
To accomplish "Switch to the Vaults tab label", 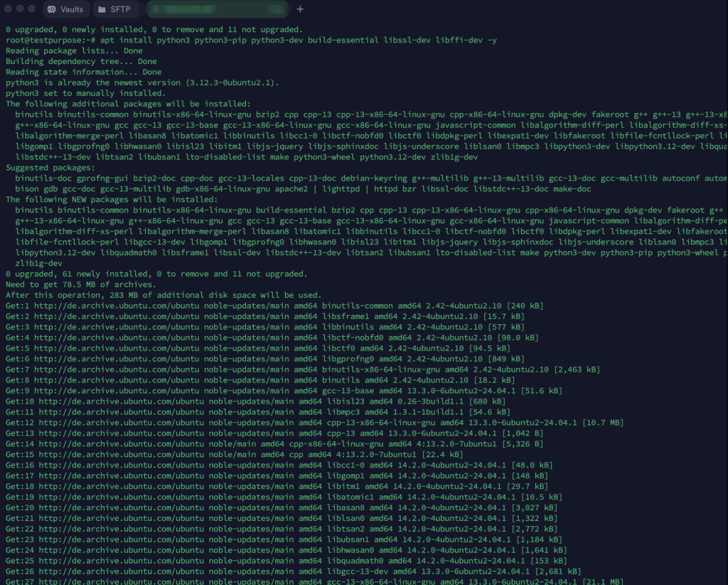I will 72,9.
